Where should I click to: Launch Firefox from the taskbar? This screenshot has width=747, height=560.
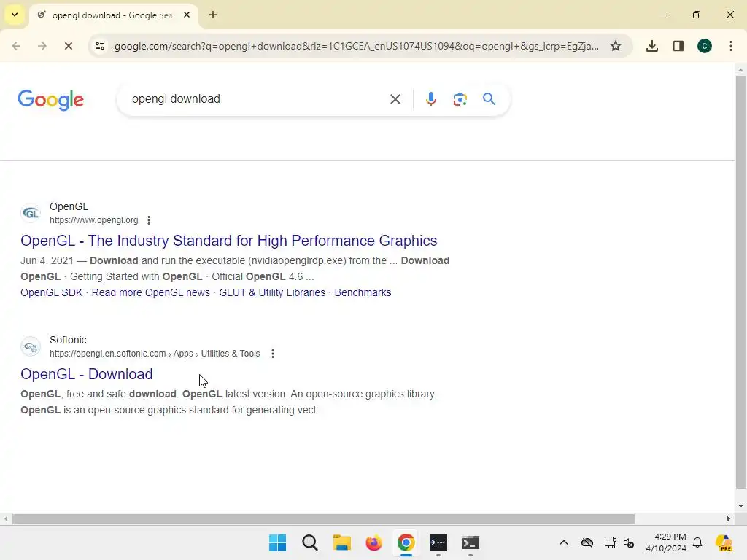[x=374, y=542]
